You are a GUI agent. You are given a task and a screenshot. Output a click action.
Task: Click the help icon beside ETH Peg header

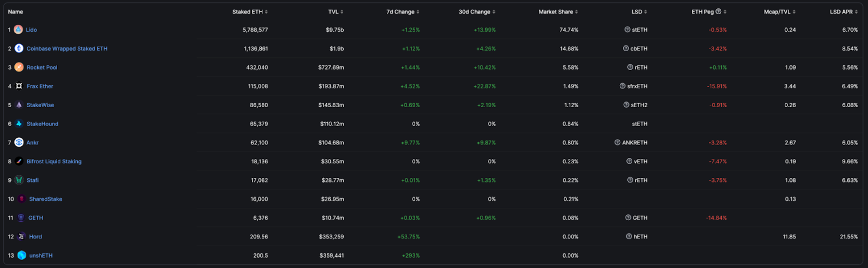pos(718,12)
